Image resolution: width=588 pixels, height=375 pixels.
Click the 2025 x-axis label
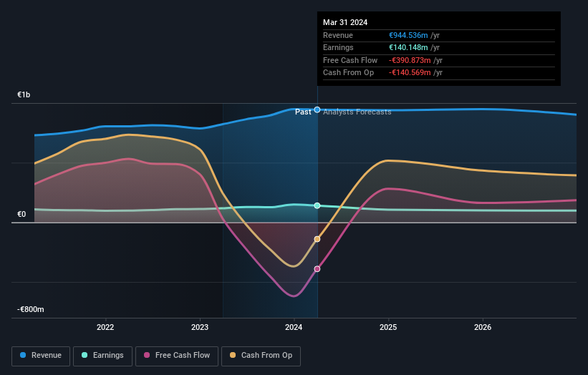click(x=388, y=328)
